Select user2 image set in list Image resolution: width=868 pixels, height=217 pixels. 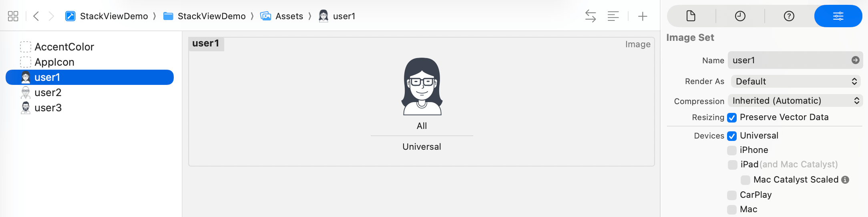48,92
